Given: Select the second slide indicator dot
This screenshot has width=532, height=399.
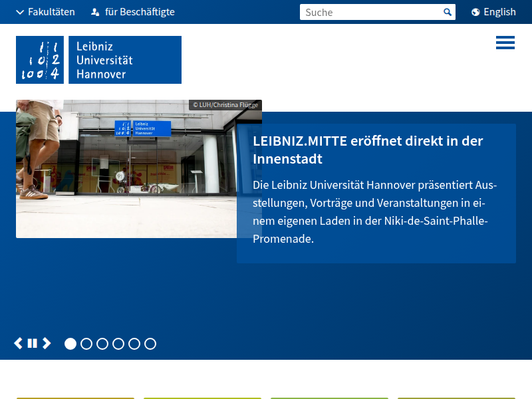Looking at the screenshot, I should tap(86, 344).
